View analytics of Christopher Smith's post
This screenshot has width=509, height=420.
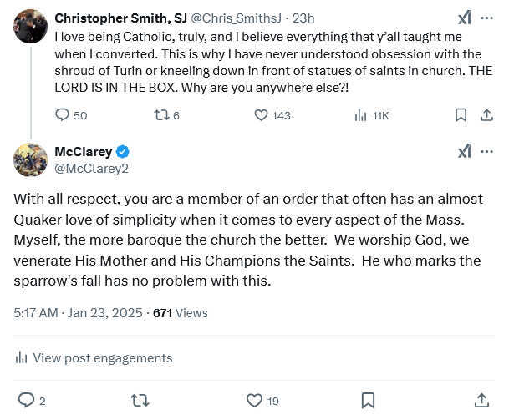(361, 115)
